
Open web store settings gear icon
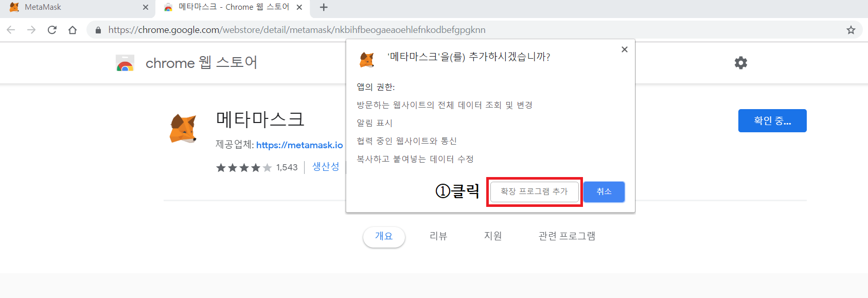741,63
